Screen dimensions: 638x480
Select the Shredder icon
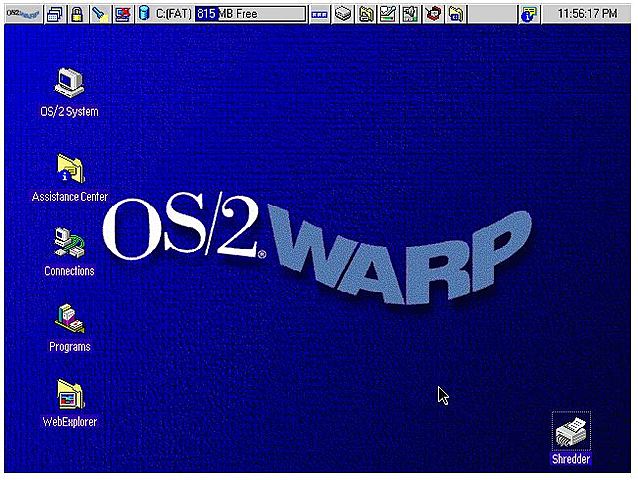[571, 432]
